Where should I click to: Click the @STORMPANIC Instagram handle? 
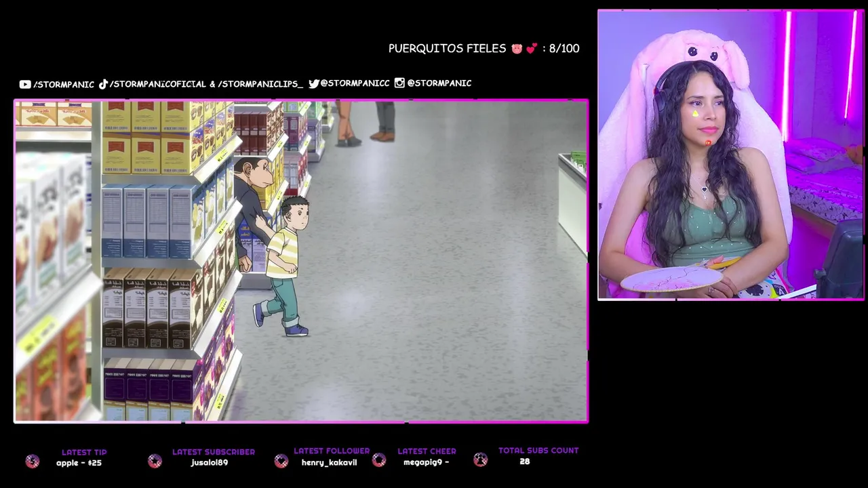click(439, 83)
